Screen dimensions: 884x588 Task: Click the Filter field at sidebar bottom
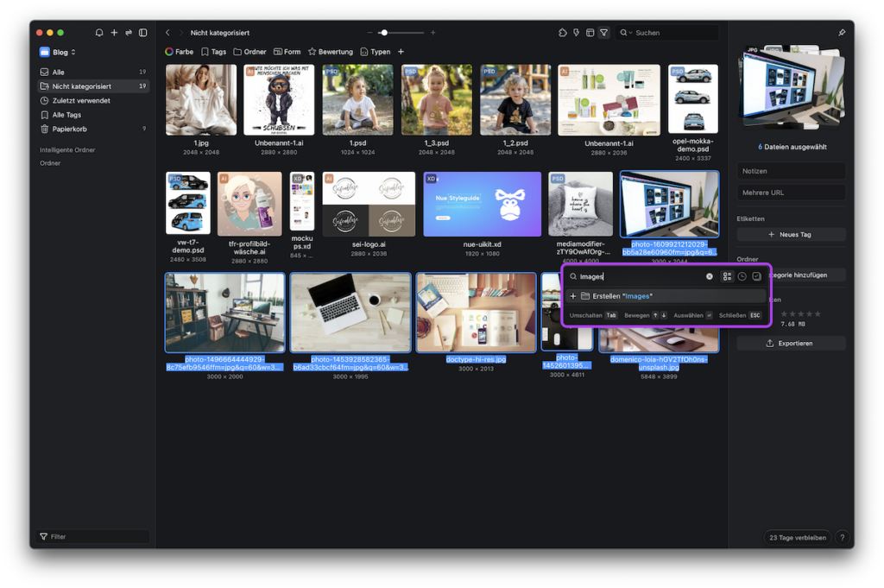[93, 537]
